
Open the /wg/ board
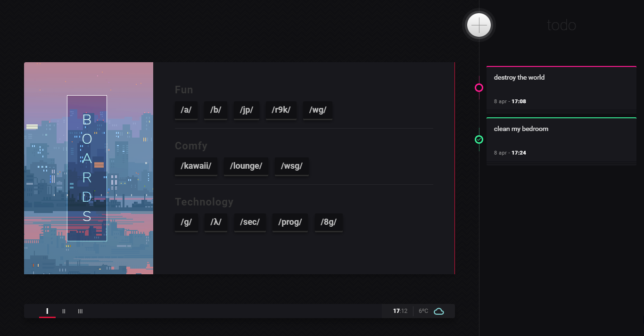[x=318, y=110]
